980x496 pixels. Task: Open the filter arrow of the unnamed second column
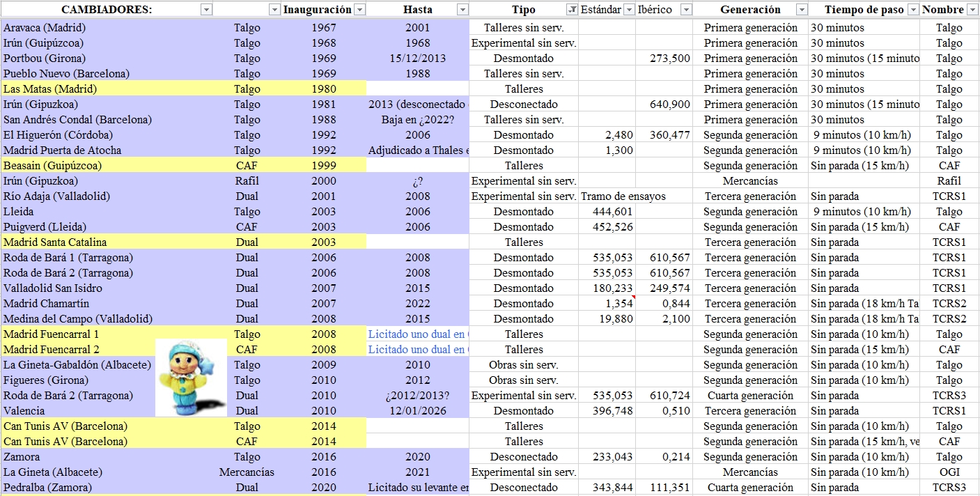tap(274, 10)
